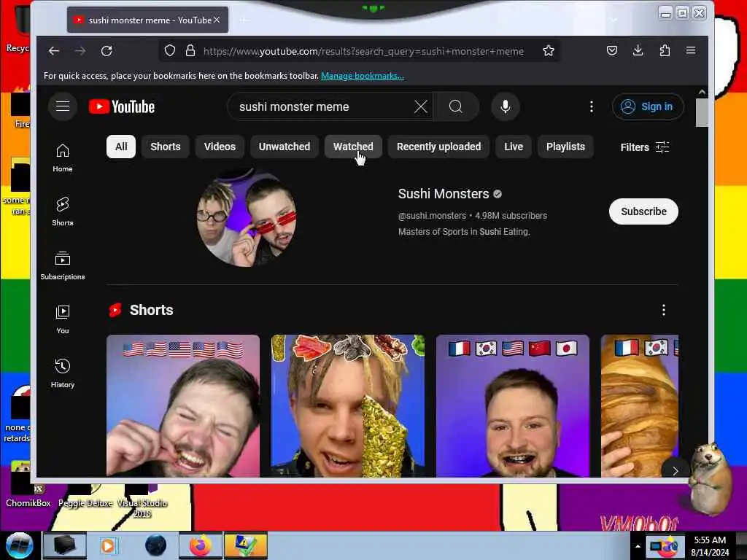
Task: Go back using the browser back arrow
Action: 54,51
